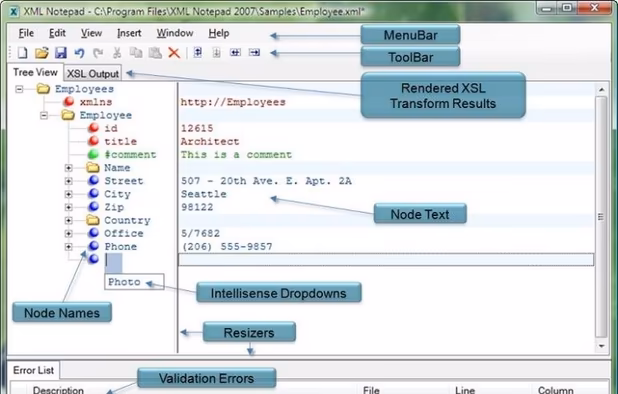Screen dimensions: 618x394
Task: Click the scrollbar up arrow
Action: click(601, 90)
